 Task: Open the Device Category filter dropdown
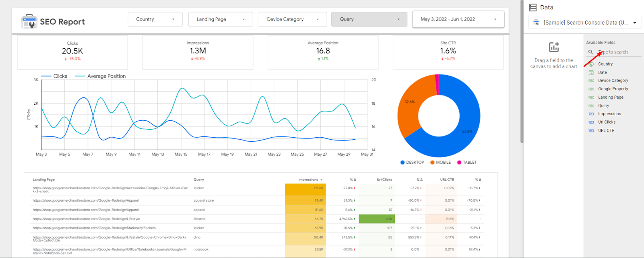[293, 19]
